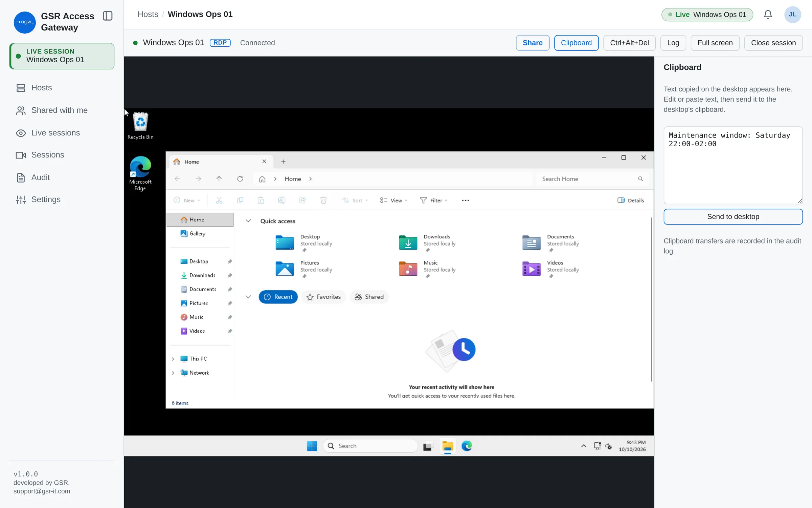Image resolution: width=812 pixels, height=508 pixels.
Task: Open Shared with me page
Action: click(x=62, y=110)
